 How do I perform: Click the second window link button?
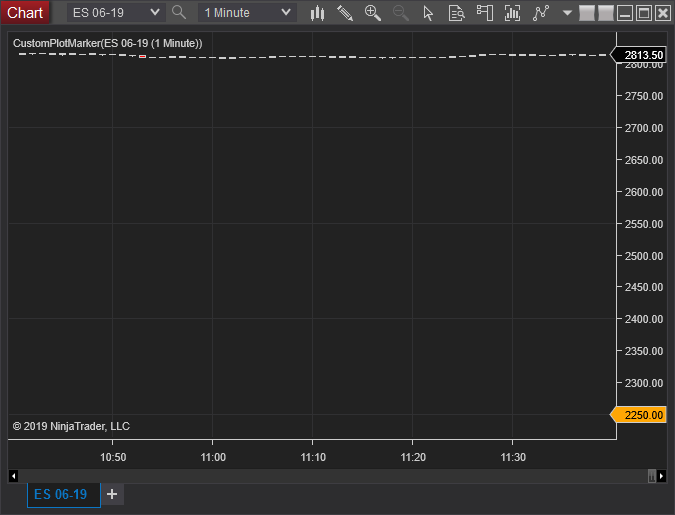click(x=606, y=13)
